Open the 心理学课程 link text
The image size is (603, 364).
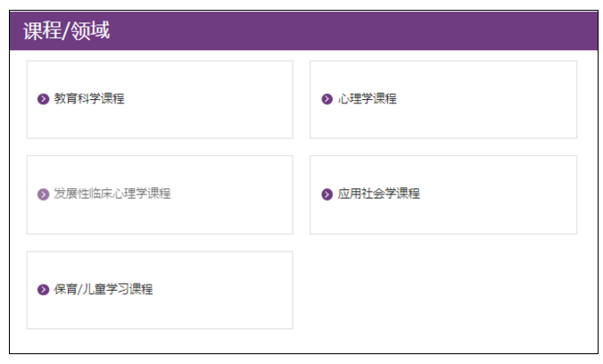pyautogui.click(x=367, y=98)
